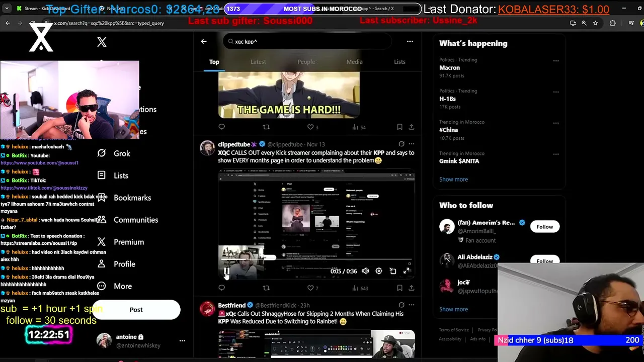The width and height of the screenshot is (644, 362).
Task: Show more trends under What's happening
Action: [x=453, y=179]
